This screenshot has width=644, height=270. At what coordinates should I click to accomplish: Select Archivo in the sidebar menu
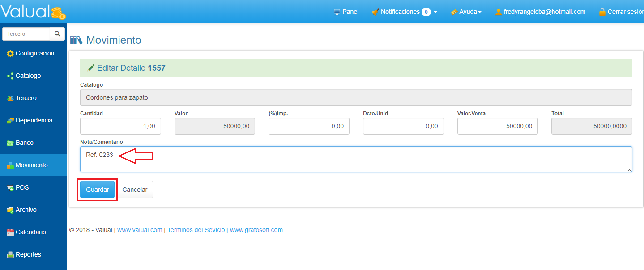(x=26, y=210)
